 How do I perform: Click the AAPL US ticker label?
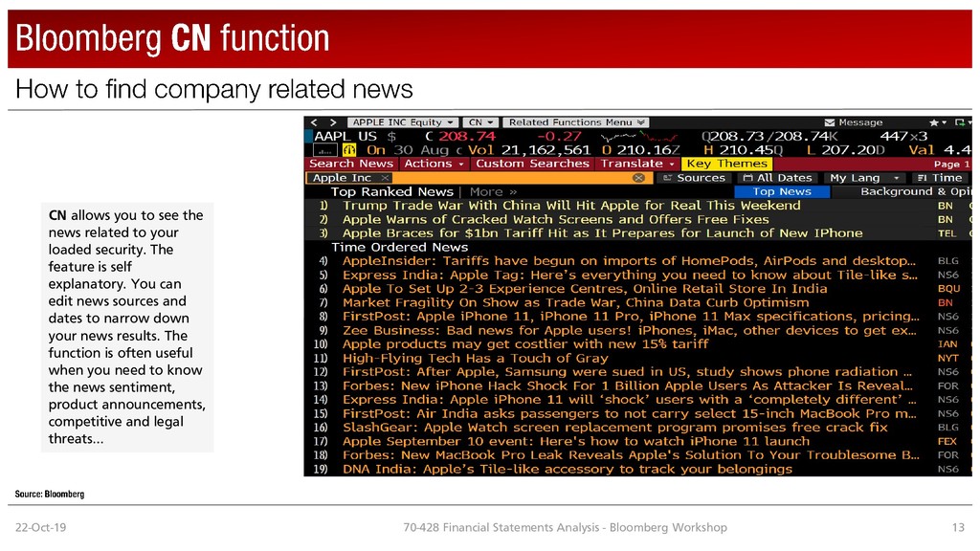point(345,136)
